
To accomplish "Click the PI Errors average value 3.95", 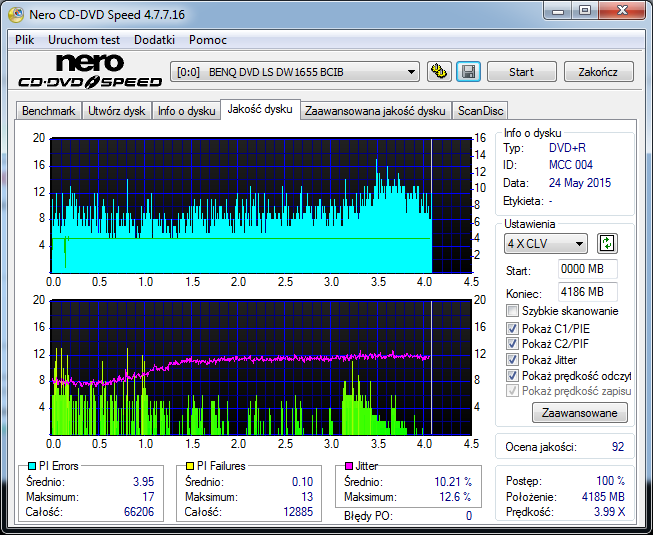I will (x=144, y=482).
